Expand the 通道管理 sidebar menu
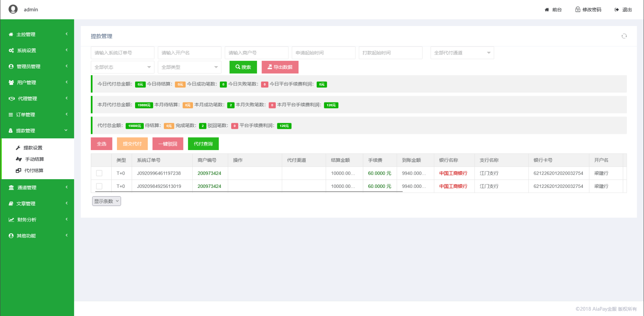 pyautogui.click(x=37, y=187)
